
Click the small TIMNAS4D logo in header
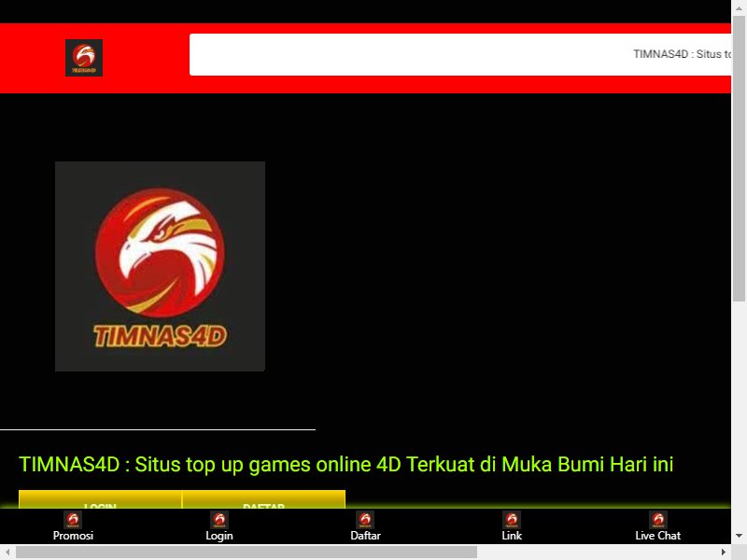(84, 58)
